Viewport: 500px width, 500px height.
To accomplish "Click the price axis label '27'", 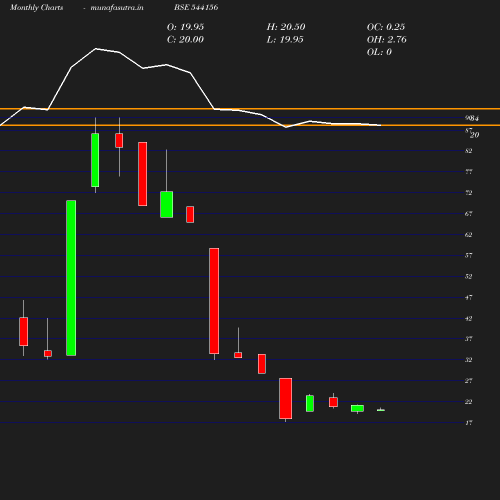I will pos(469,381).
